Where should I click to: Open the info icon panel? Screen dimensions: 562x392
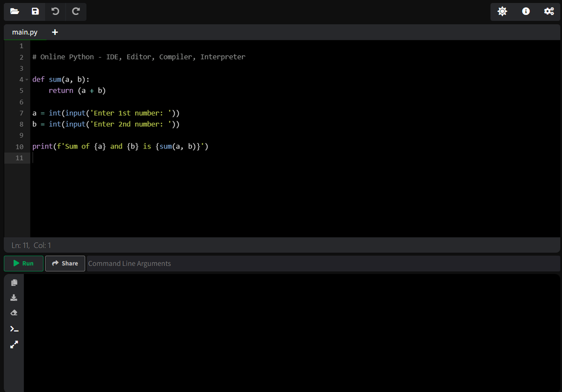tap(526, 11)
